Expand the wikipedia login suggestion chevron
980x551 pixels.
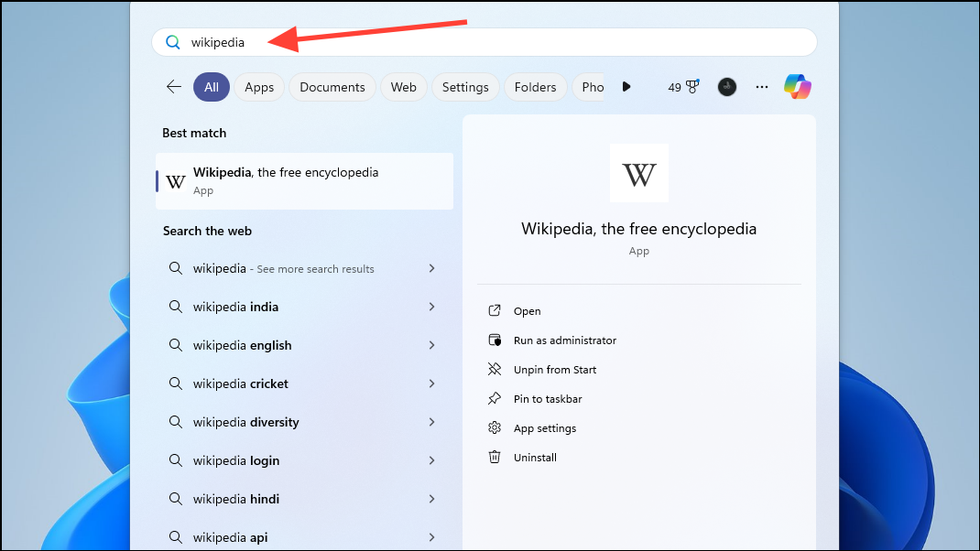coord(432,460)
